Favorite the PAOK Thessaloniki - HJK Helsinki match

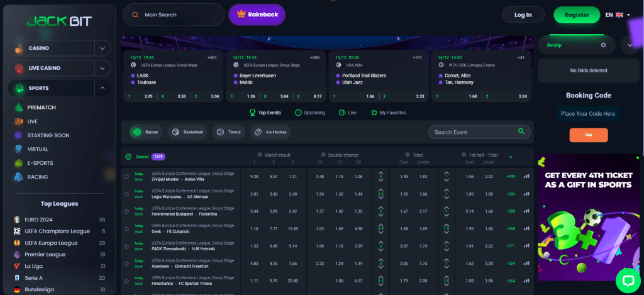[x=126, y=246]
